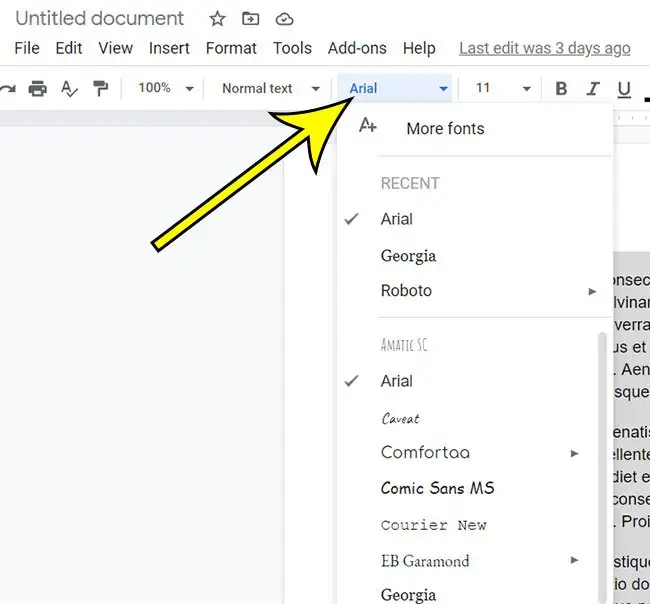Click the font list scrollbar
Screen dimensions: 650x604
click(x=602, y=466)
